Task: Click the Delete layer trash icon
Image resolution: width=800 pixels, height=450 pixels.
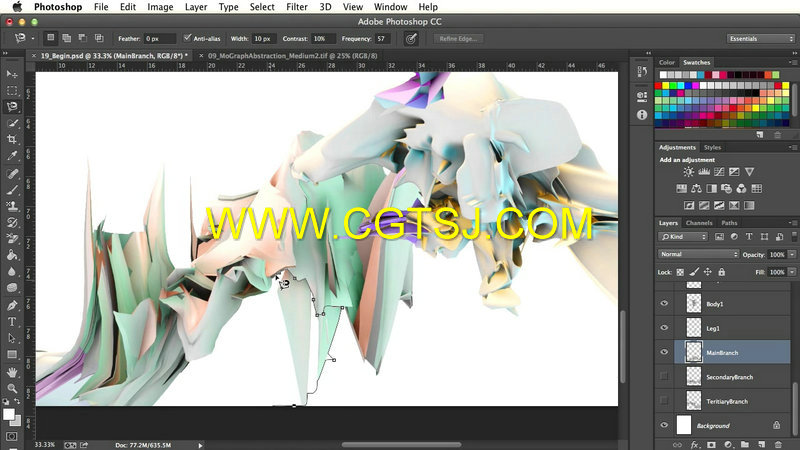Action: [x=778, y=445]
